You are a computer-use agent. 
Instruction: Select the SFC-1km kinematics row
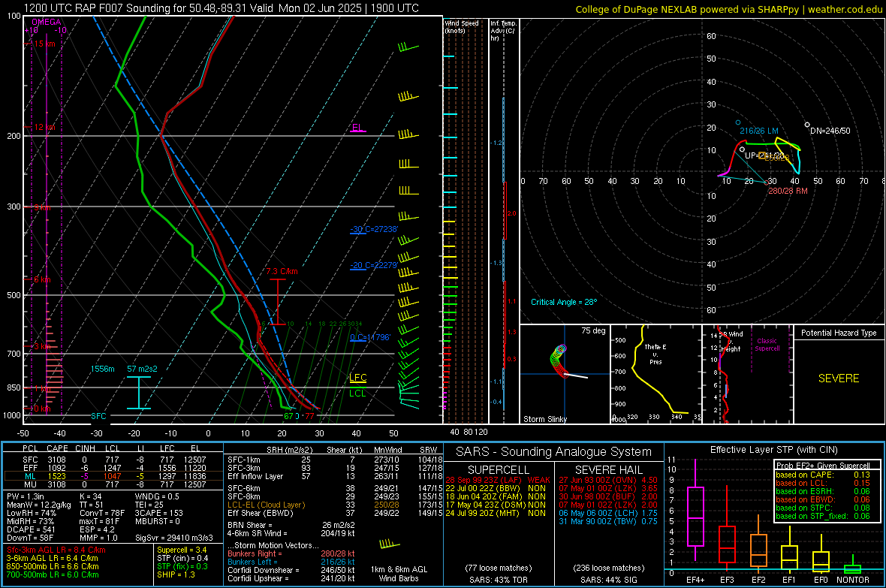click(334, 460)
